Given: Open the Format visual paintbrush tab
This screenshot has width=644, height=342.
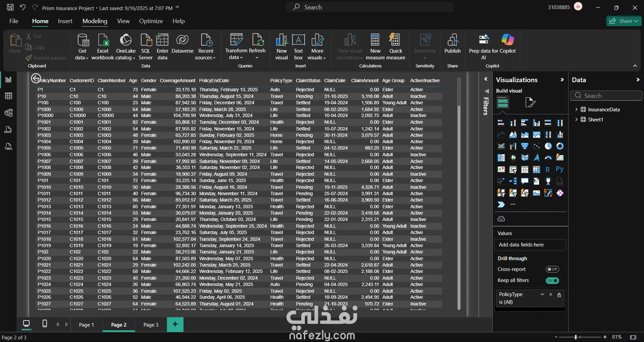Looking at the screenshot, I should (530, 103).
